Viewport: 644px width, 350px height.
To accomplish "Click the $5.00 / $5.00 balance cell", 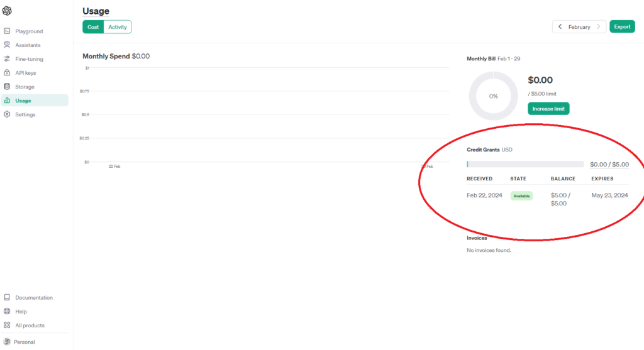I will [560, 199].
